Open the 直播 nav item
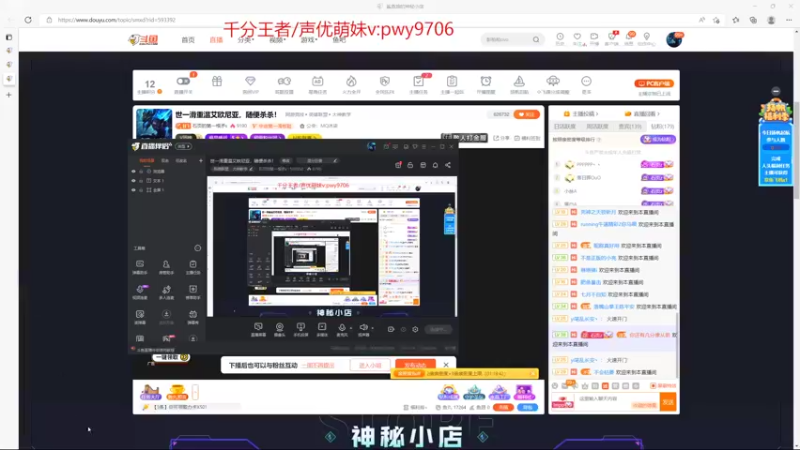Image resolution: width=800 pixels, height=450 pixels. pos(216,40)
